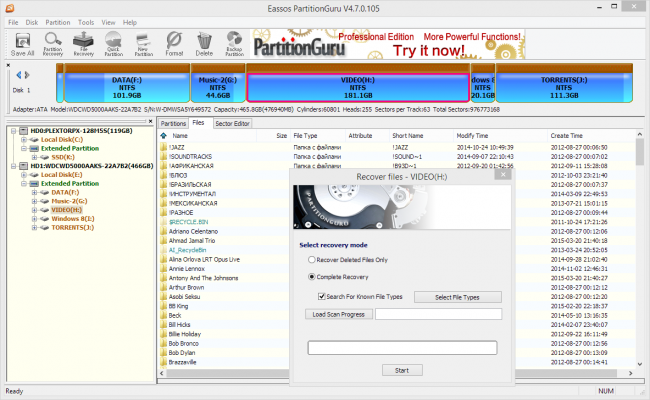
Task: Close the Recover files dialog
Action: tap(503, 175)
